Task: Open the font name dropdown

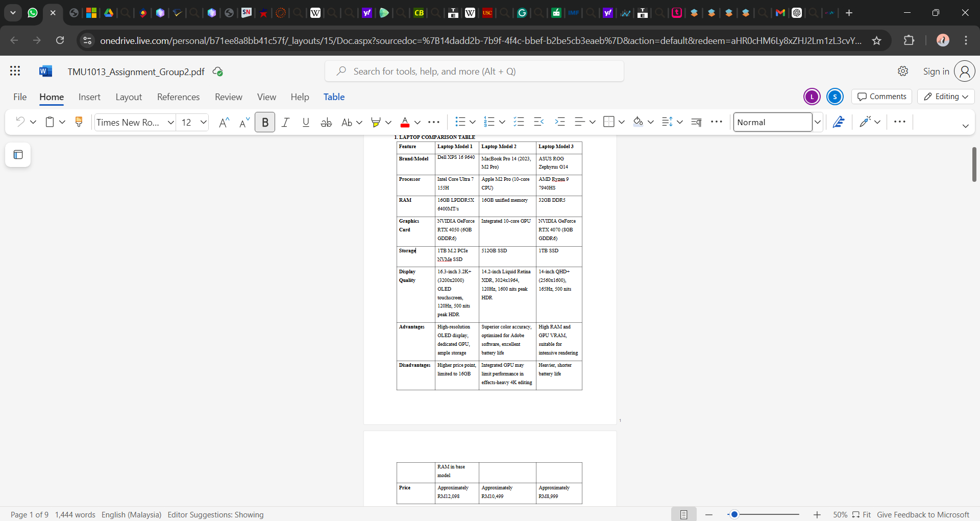Action: 171,122
